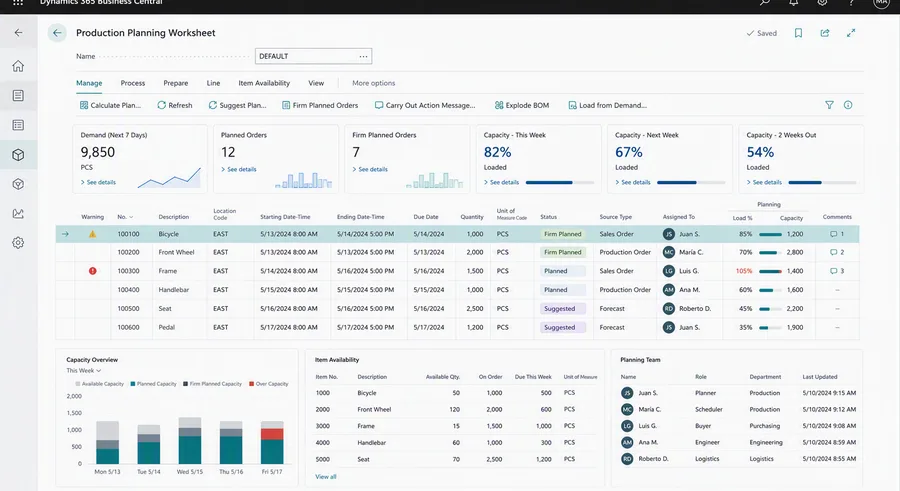
Task: Switch to the Process tab
Action: coord(133,83)
